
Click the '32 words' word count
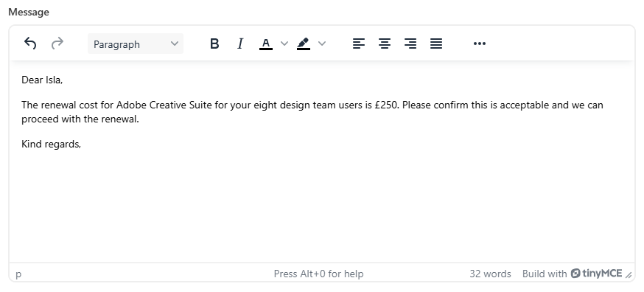[491, 274]
